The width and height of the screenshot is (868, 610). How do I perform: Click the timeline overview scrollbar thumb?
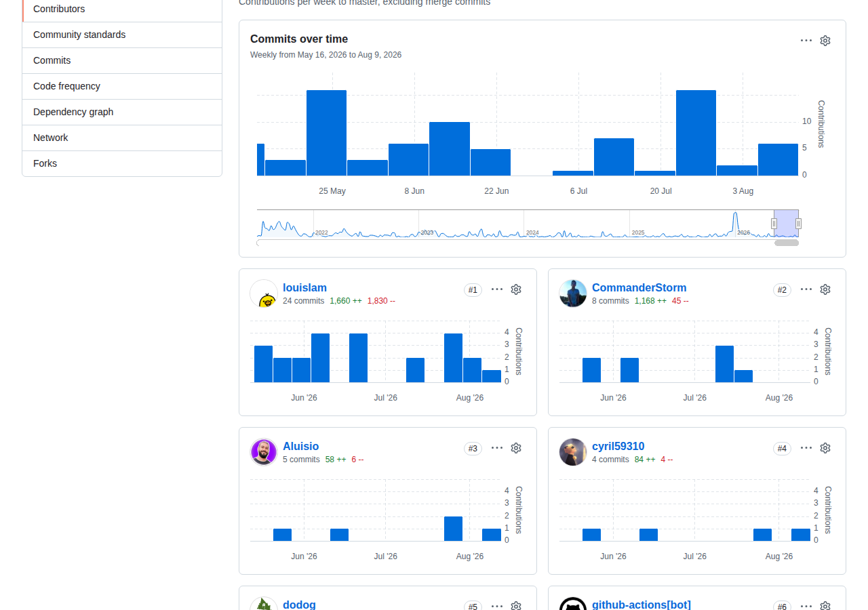(x=787, y=243)
